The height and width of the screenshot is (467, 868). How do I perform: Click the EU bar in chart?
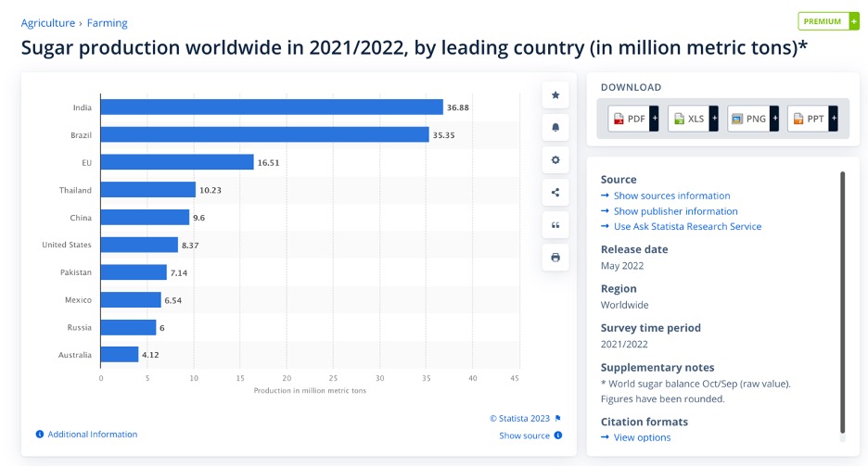coord(177,162)
